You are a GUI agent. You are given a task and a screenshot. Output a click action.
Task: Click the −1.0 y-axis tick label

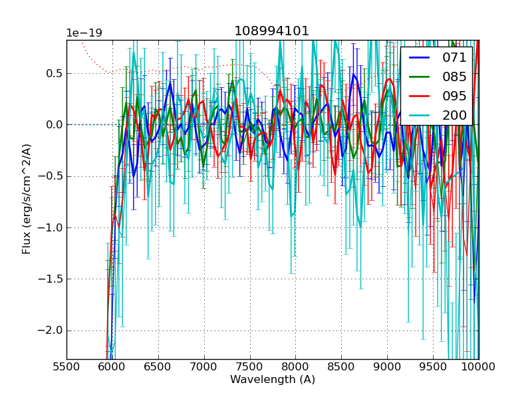tap(50, 227)
